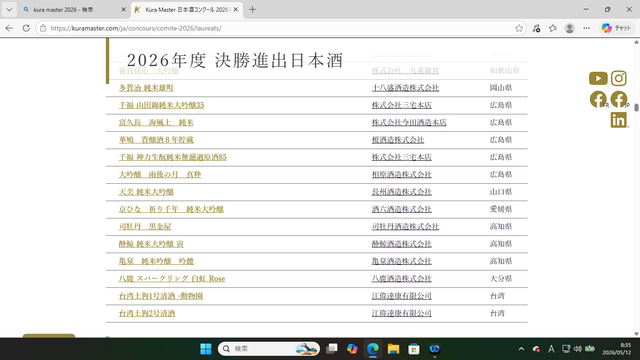Open the Favorites hub icon in the toolbar
Image resolution: width=640 pixels, height=360 pixels.
(553, 28)
